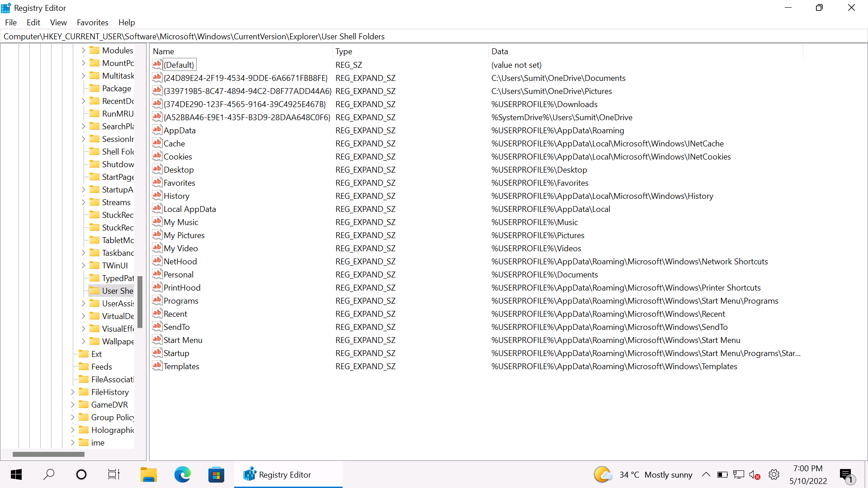Open the Microsoft Store taskbar icon

coord(216,474)
